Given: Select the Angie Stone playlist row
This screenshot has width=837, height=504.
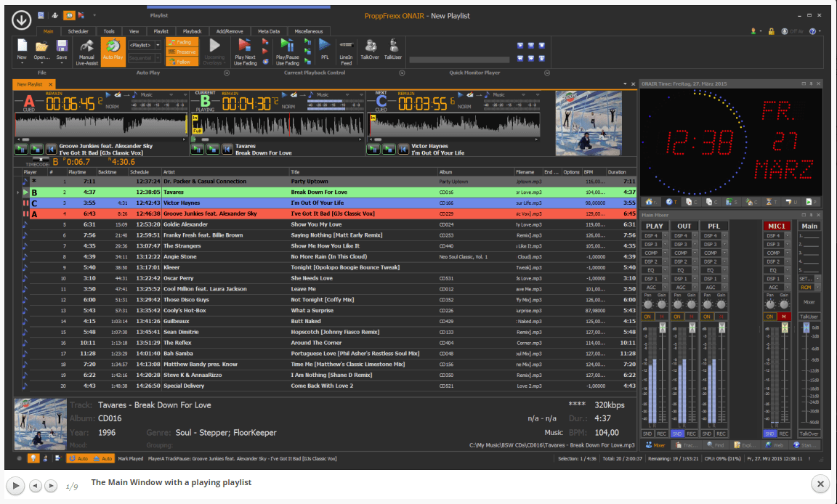Looking at the screenshot, I should tap(179, 257).
